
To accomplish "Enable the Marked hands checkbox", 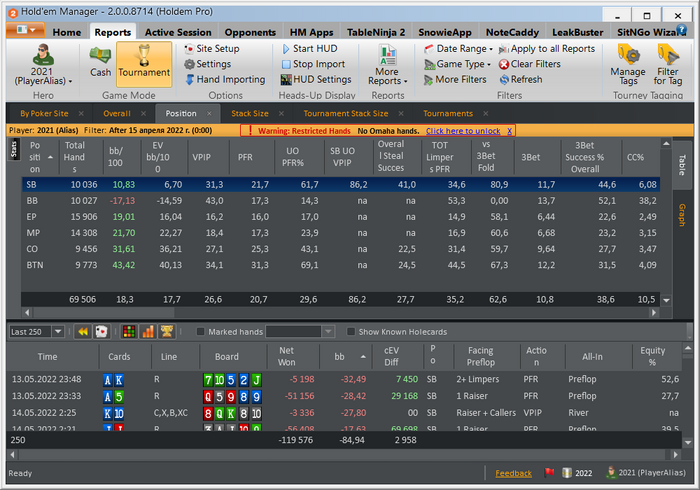I will [200, 332].
